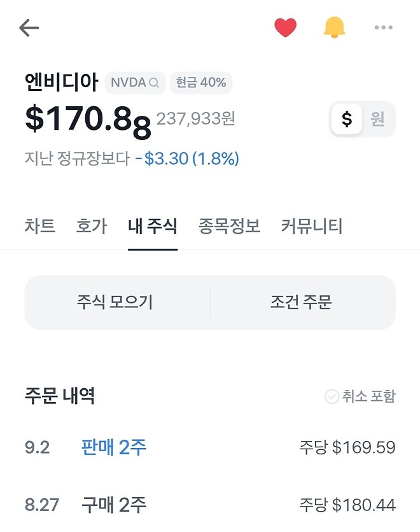Tap the heart icon to unfavorite NVIDIA
Image resolution: width=420 pixels, height=532 pixels.
(x=285, y=27)
